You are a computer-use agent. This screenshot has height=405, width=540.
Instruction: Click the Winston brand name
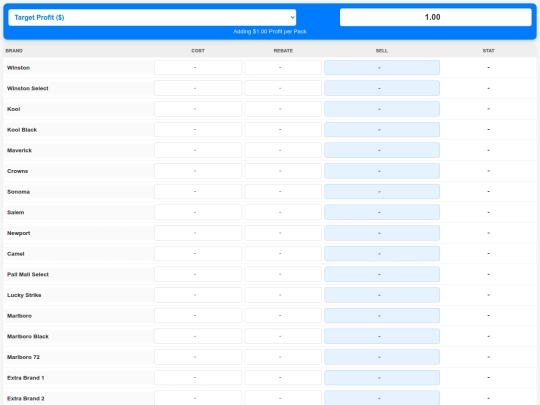click(19, 68)
